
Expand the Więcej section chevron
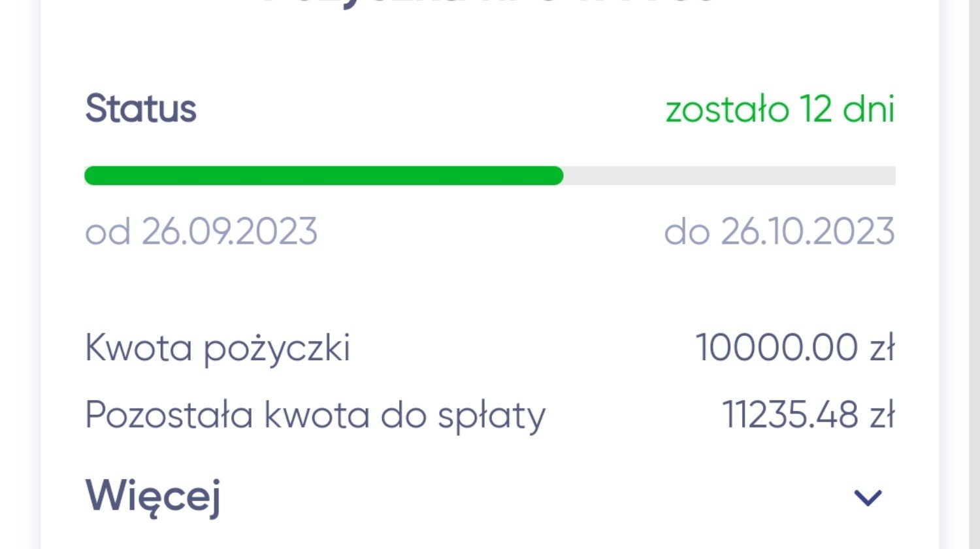tap(868, 498)
